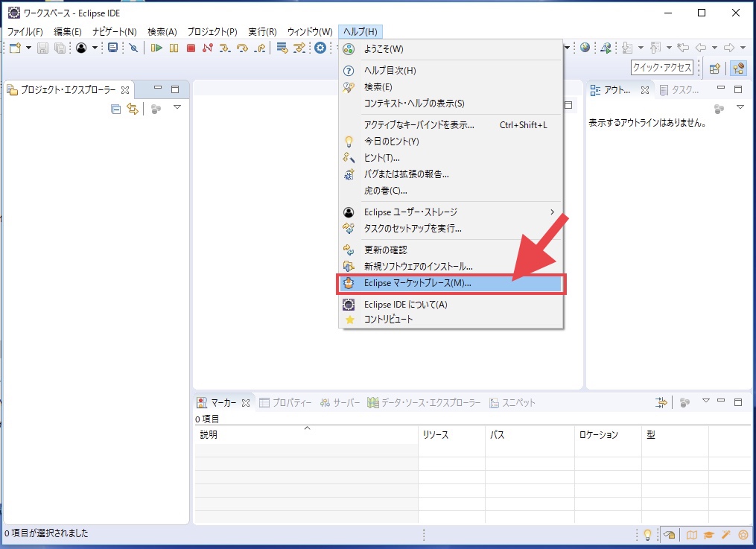The height and width of the screenshot is (549, 756).
Task: Toggle Use Step Filters icon
Action: (x=299, y=48)
